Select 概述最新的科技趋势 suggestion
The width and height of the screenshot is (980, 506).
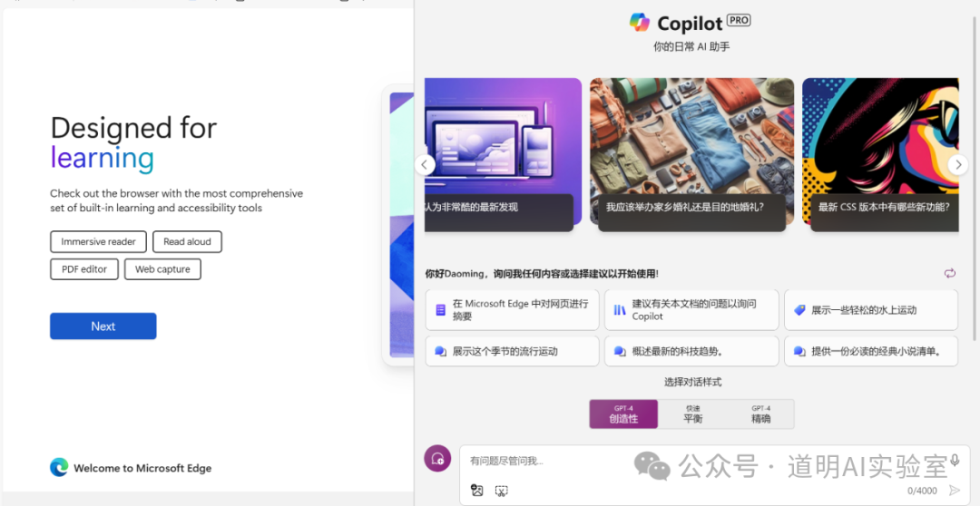[x=691, y=351]
